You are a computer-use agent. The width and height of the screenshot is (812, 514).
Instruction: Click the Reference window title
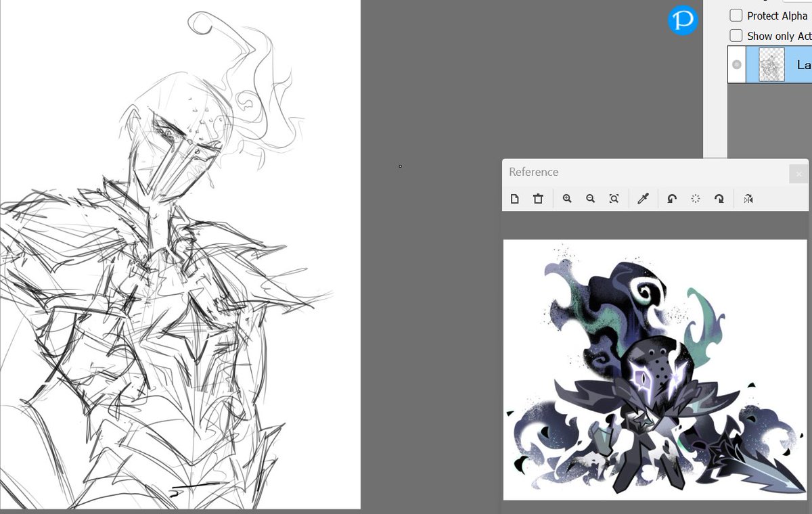click(534, 172)
